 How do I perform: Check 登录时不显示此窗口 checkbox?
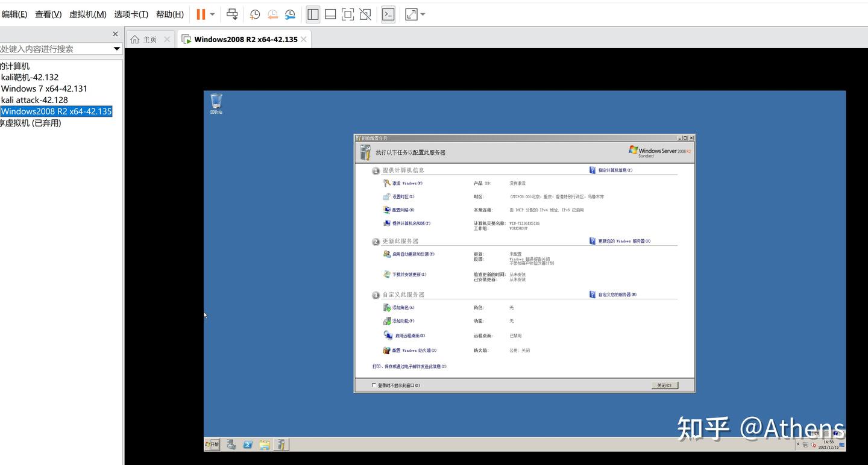click(x=374, y=385)
